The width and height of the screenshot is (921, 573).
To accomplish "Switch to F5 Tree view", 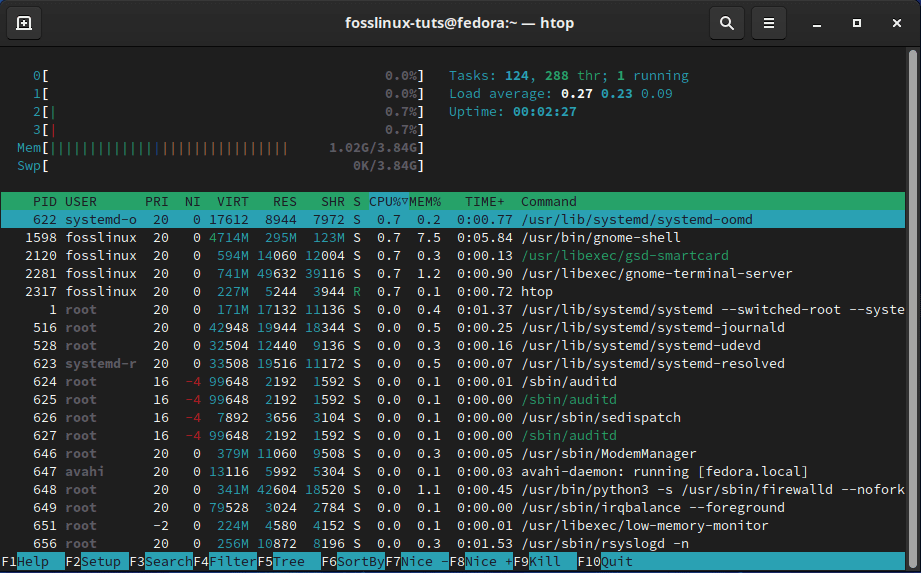I will 289,562.
